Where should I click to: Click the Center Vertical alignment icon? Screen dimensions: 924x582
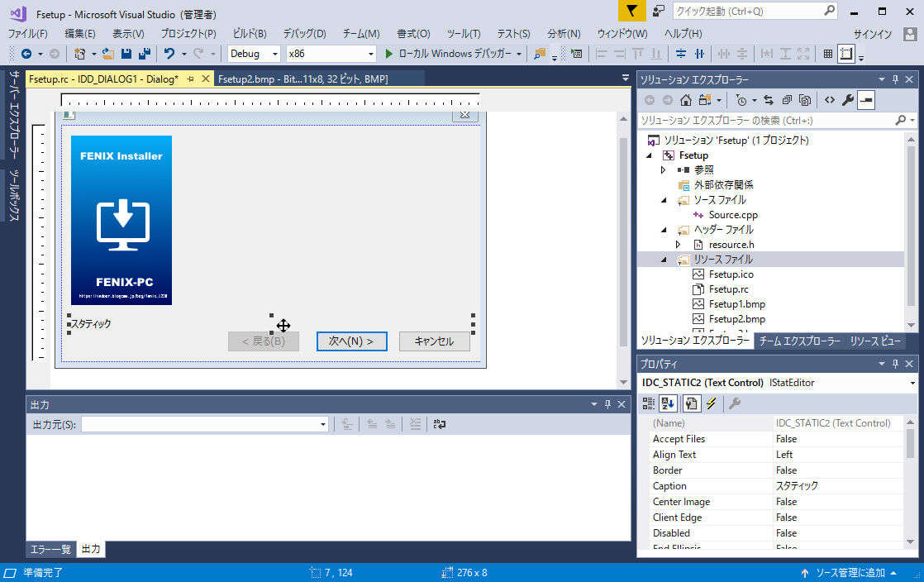(681, 54)
